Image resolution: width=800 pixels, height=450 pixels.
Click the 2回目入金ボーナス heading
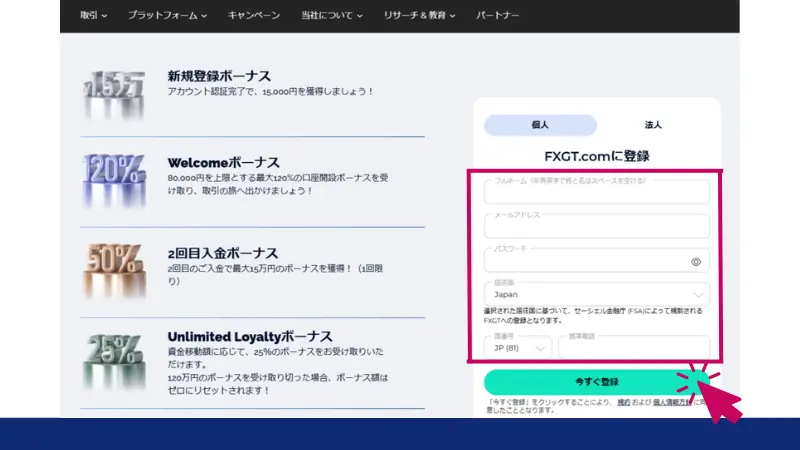(x=223, y=253)
